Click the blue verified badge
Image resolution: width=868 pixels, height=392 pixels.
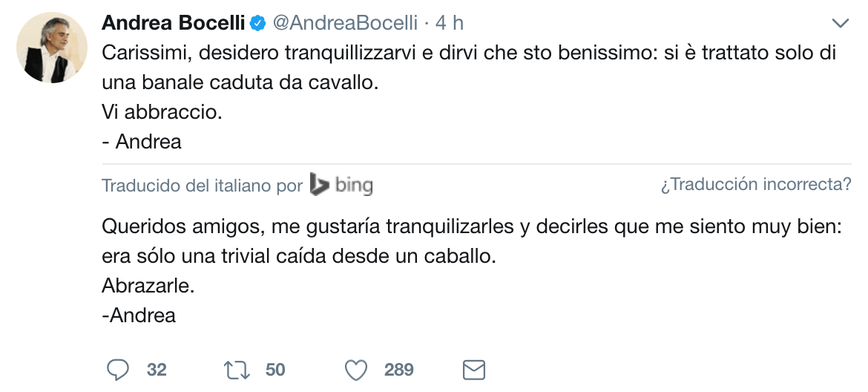pyautogui.click(x=257, y=24)
